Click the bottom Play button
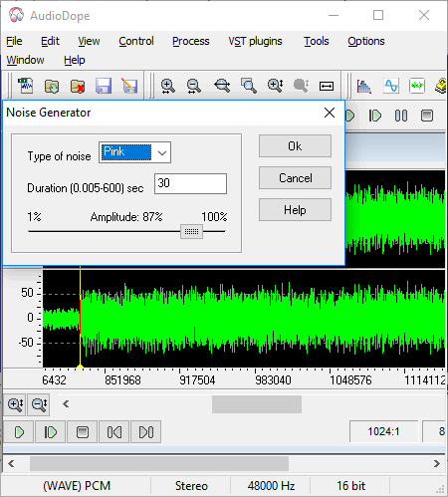This screenshot has height=497, width=448. pos(19,432)
